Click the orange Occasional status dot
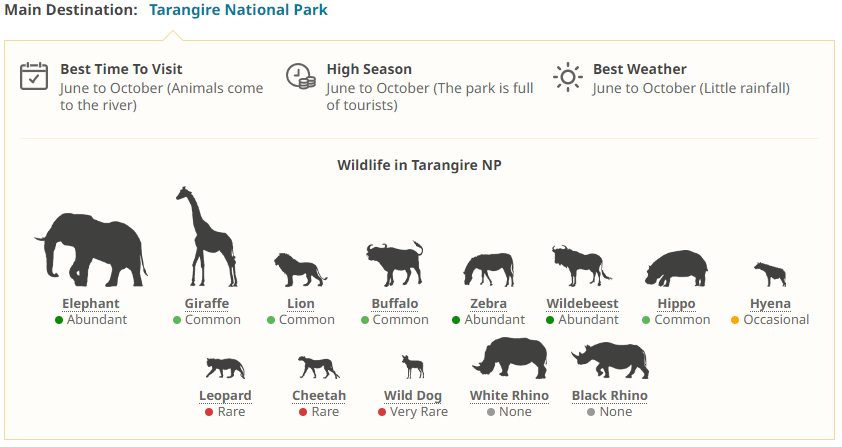The height and width of the screenshot is (447, 842). pyautogui.click(x=735, y=320)
